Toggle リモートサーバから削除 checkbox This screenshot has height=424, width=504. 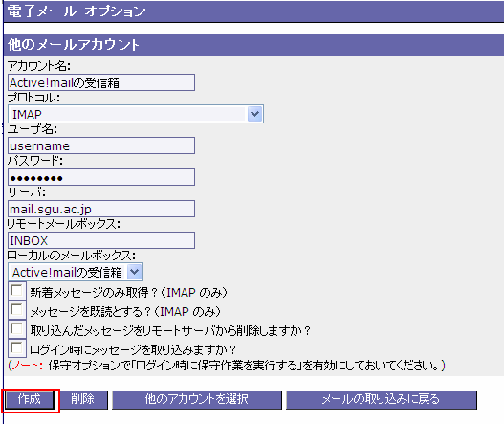click(x=16, y=329)
